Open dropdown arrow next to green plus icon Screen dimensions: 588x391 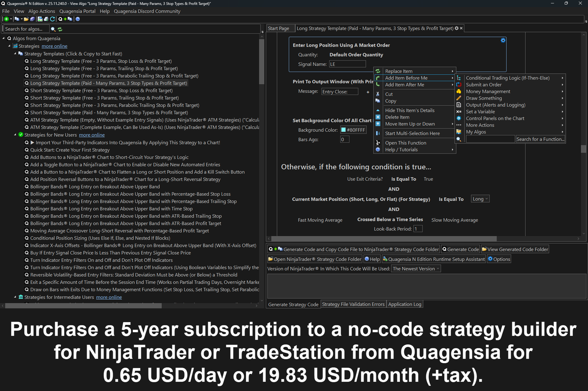point(11,19)
